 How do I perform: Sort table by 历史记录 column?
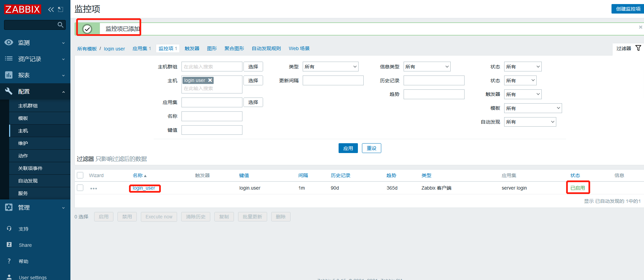341,175
